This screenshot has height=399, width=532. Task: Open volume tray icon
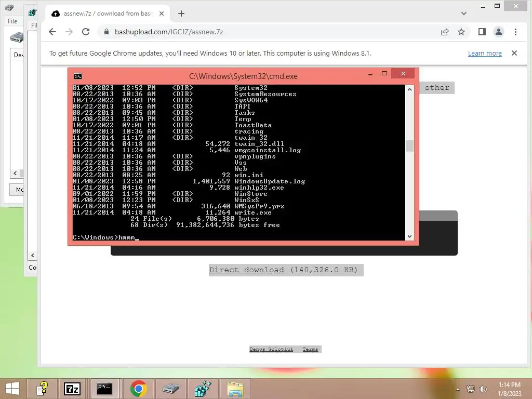(x=483, y=389)
